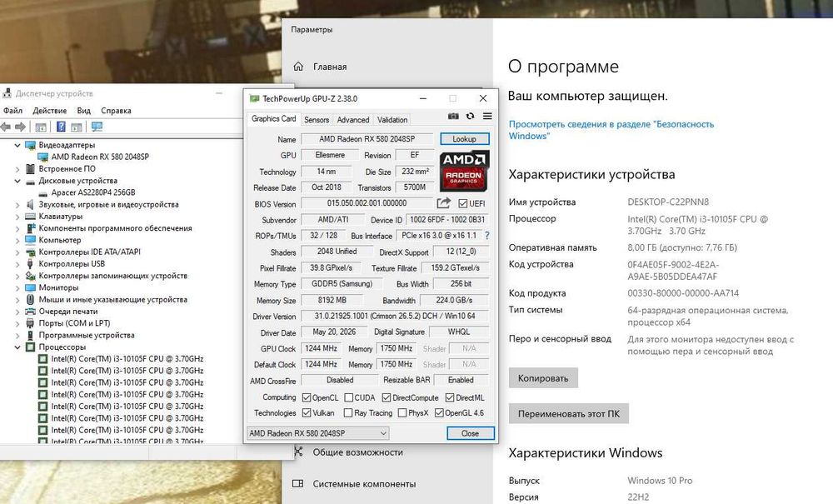
Task: Click the GPU-Z refresh icon
Action: [470, 116]
